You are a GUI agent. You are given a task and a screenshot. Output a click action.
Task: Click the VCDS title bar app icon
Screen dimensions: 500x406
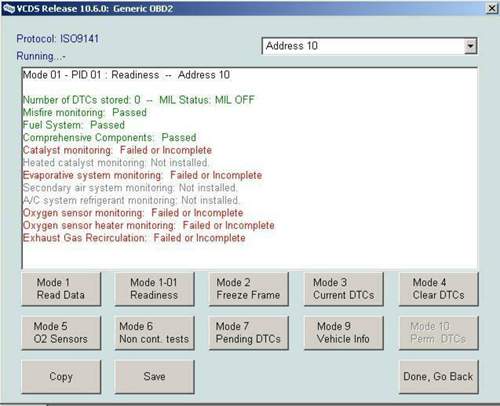pos(9,8)
